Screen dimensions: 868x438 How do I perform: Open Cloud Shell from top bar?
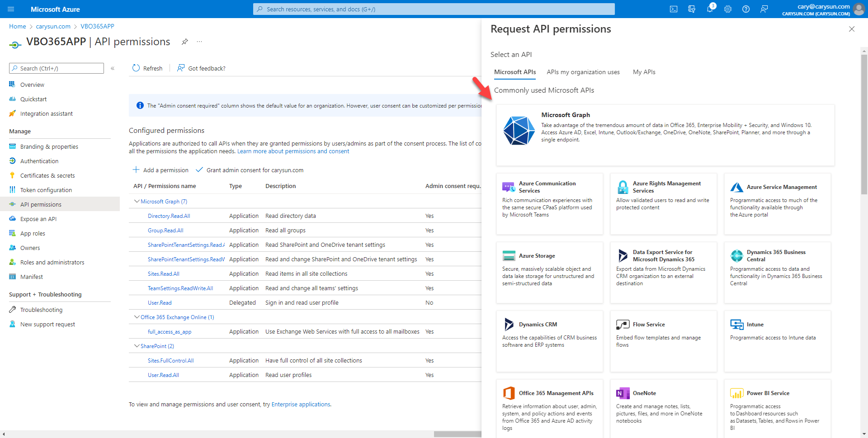point(674,9)
